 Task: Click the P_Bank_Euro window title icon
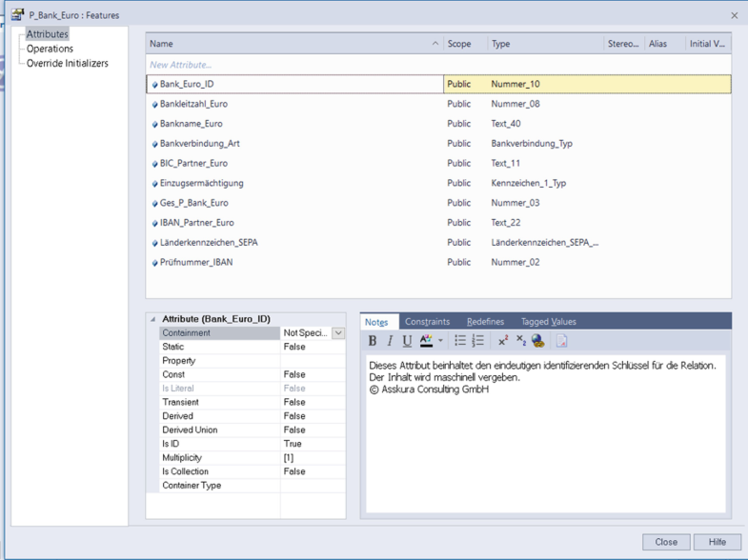click(x=17, y=15)
